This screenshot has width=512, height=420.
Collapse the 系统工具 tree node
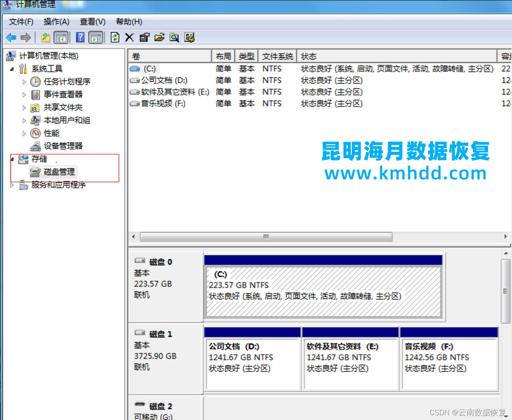point(12,69)
